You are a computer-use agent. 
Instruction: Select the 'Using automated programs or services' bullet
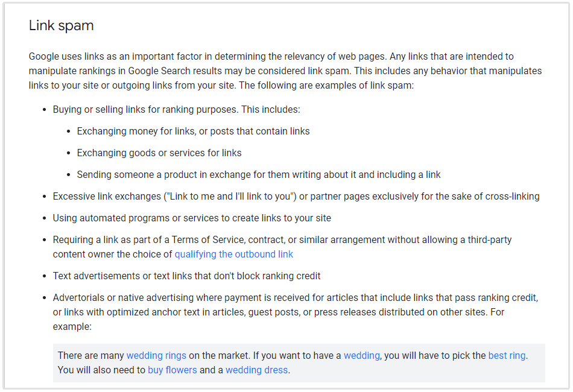(x=192, y=218)
